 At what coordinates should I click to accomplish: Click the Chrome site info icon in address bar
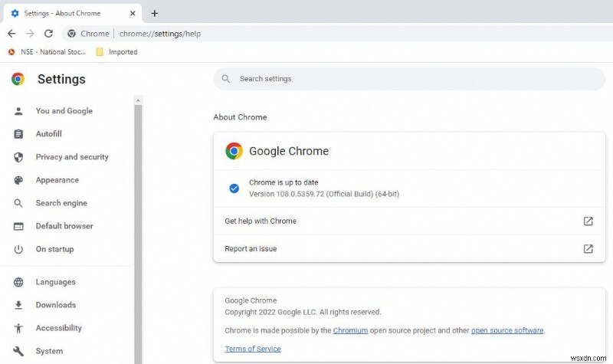click(71, 34)
